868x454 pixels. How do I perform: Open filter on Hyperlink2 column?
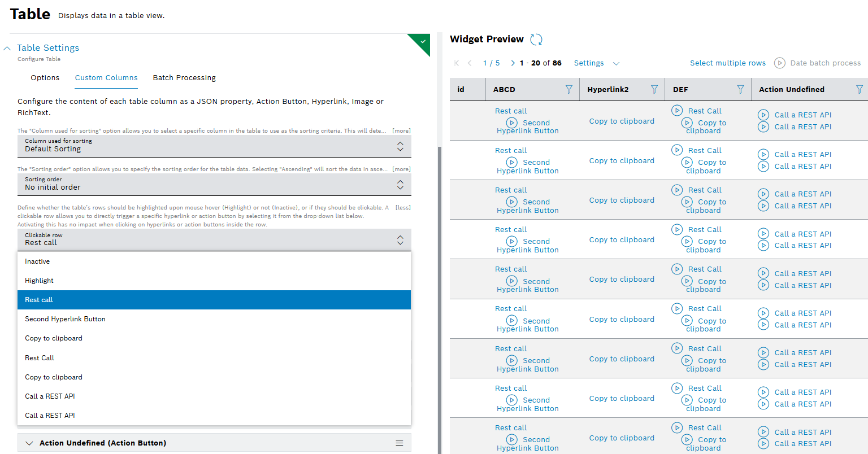tap(654, 89)
